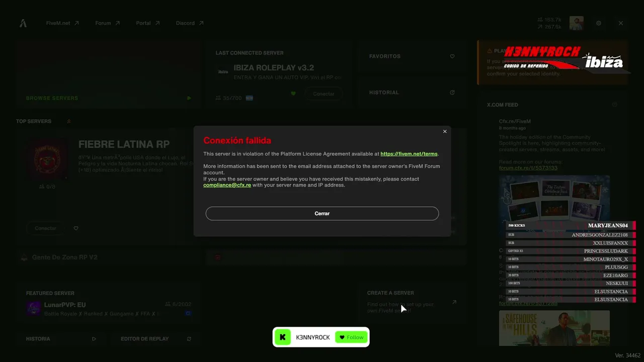Favorite IBIZA ROLEPLAY with the heart icon
This screenshot has width=644, height=362.
click(x=293, y=94)
